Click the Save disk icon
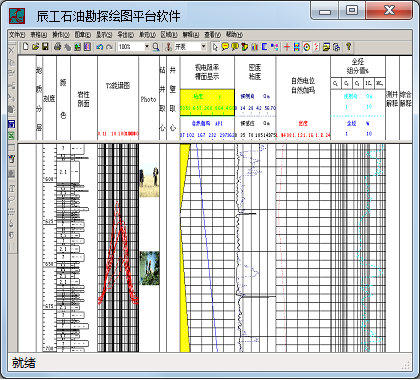The width and height of the screenshot is (420, 380). (45, 47)
